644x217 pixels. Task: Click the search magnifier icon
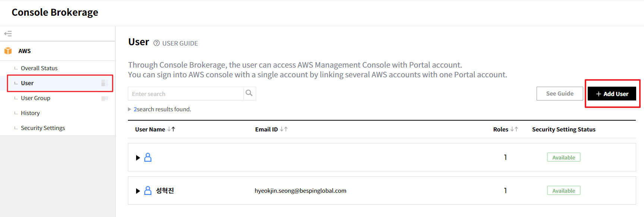(x=249, y=93)
